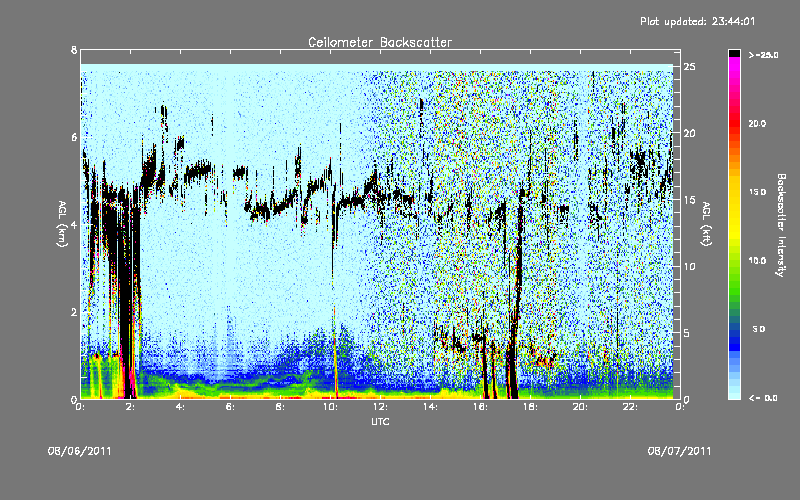Click the x-axis tick label '10:'
The image size is (800, 500).
coord(331,407)
